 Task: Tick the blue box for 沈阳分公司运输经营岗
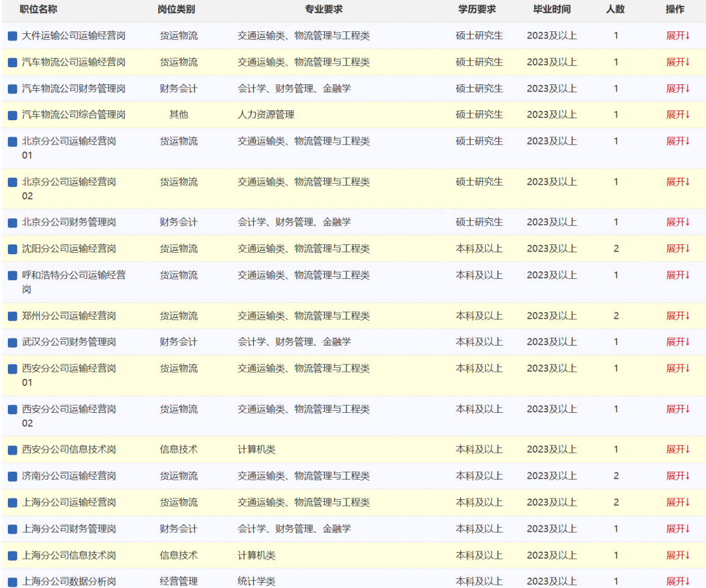[12, 249]
